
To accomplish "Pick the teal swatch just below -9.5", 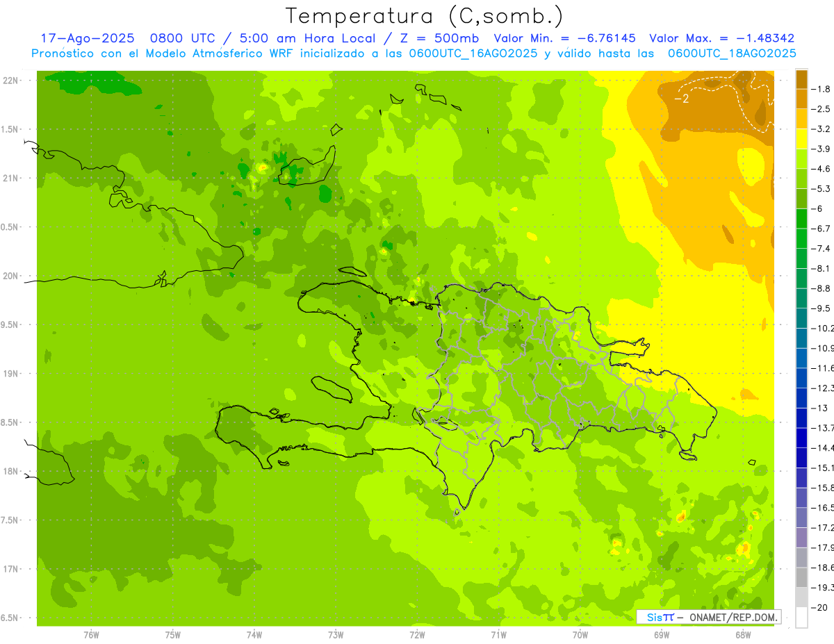I will tap(801, 318).
